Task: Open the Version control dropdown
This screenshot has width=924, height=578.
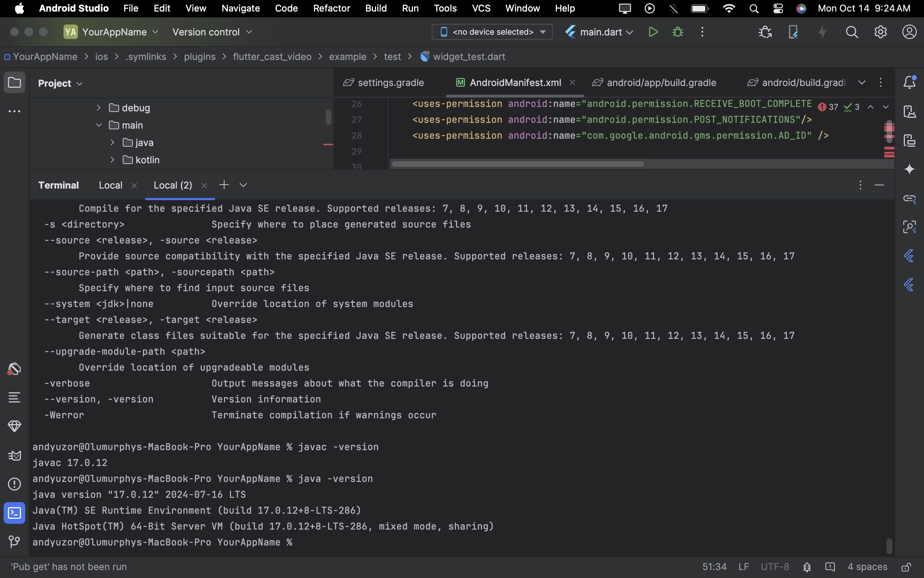Action: click(x=212, y=32)
